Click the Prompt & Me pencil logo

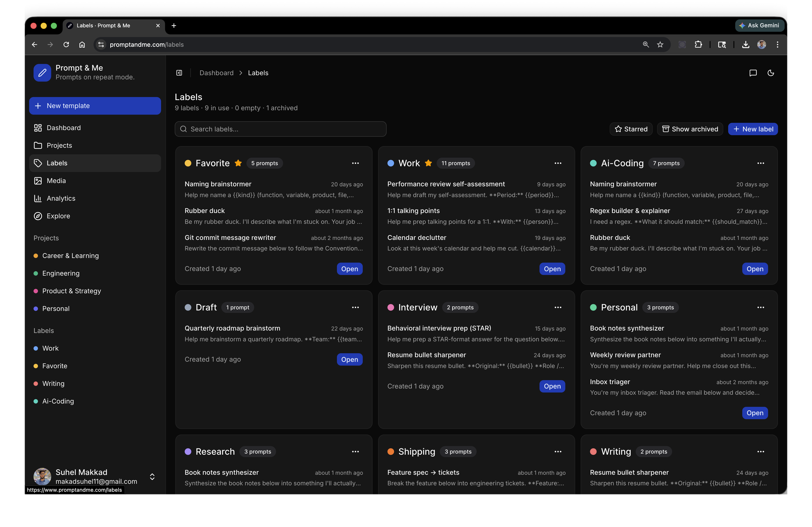pyautogui.click(x=42, y=73)
